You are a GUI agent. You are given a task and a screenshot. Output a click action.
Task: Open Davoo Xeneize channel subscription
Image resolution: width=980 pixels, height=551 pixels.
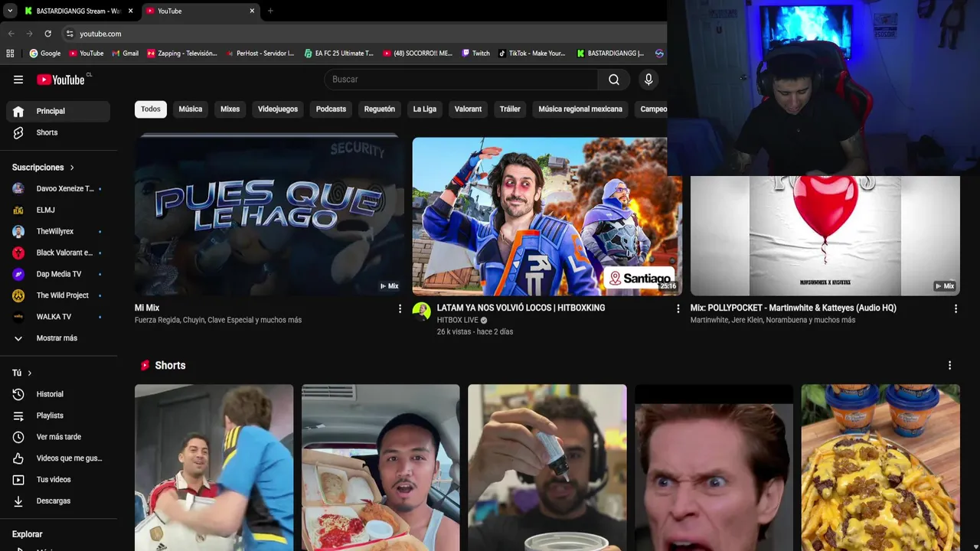58,188
